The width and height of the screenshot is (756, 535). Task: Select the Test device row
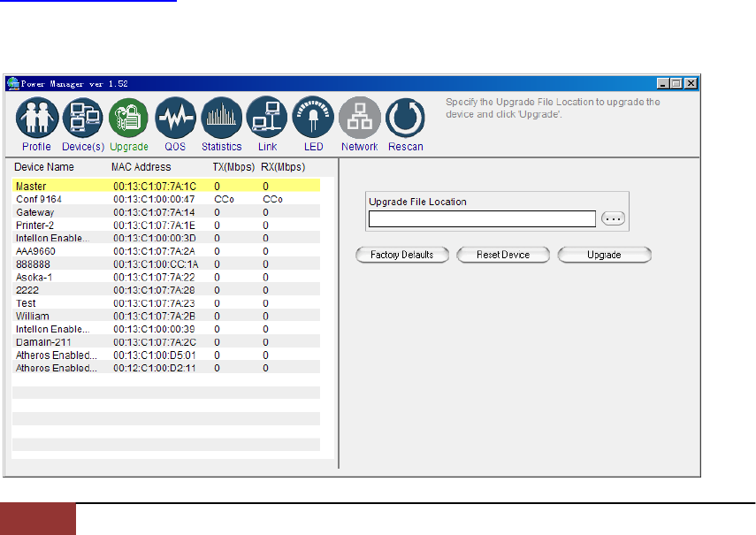(x=166, y=303)
